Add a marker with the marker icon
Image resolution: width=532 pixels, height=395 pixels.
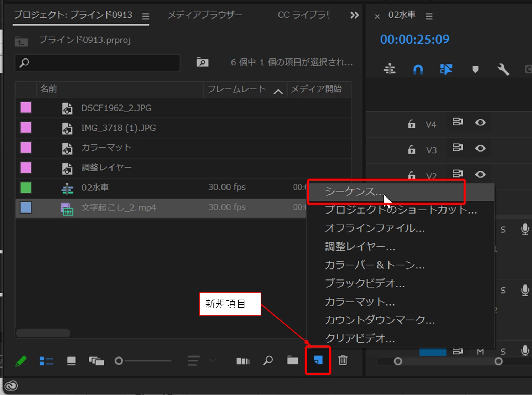pyautogui.click(x=475, y=69)
